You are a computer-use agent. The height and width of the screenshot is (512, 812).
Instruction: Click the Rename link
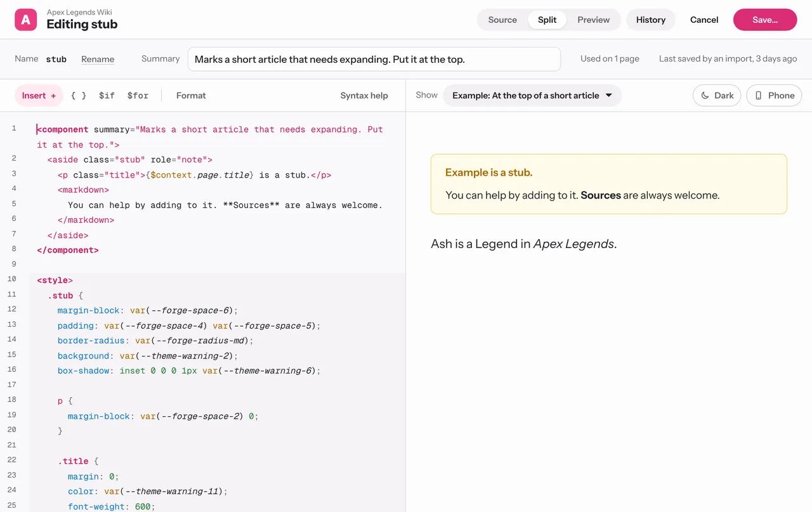pos(98,59)
